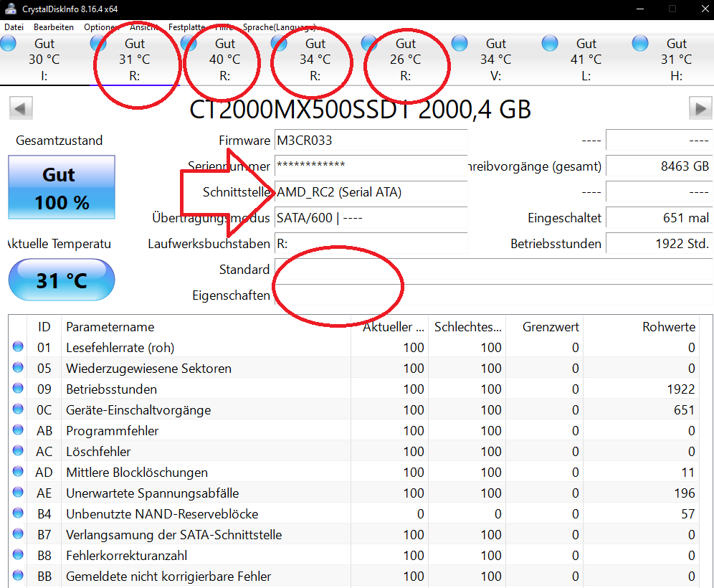Click the 31 °C temperature button

62,280
